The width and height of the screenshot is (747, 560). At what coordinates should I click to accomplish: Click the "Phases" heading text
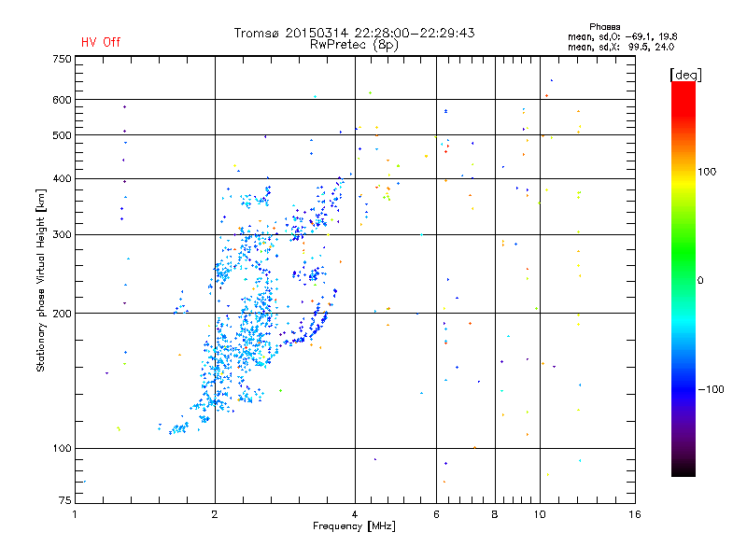604,27
